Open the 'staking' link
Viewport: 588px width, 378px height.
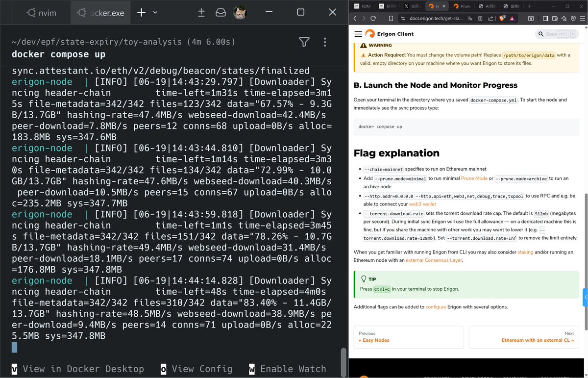tap(525, 252)
